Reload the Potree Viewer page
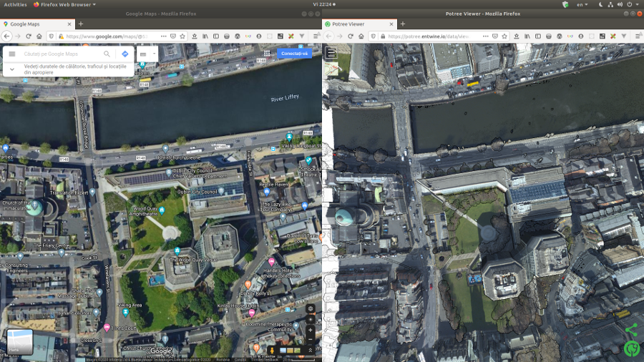Image resolution: width=644 pixels, height=362 pixels. click(x=351, y=36)
